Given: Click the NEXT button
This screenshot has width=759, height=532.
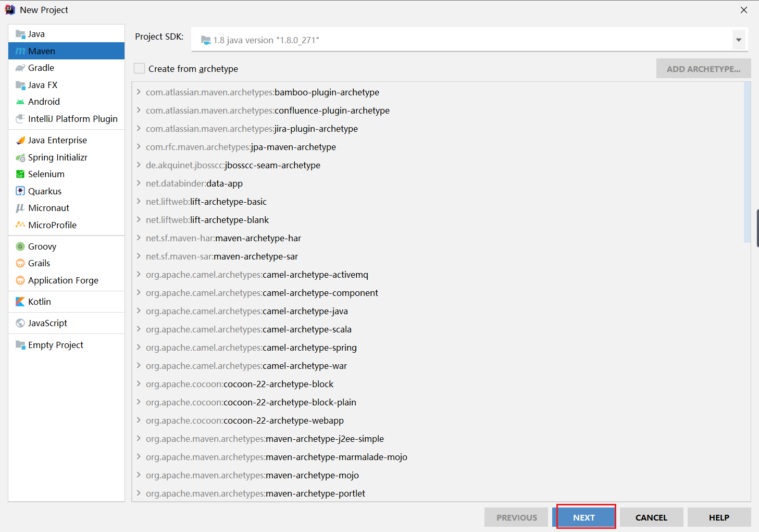Looking at the screenshot, I should coord(583,517).
